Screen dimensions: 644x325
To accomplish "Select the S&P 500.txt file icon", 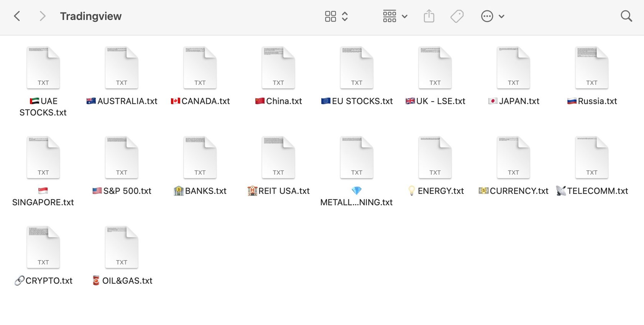I will coord(122,157).
